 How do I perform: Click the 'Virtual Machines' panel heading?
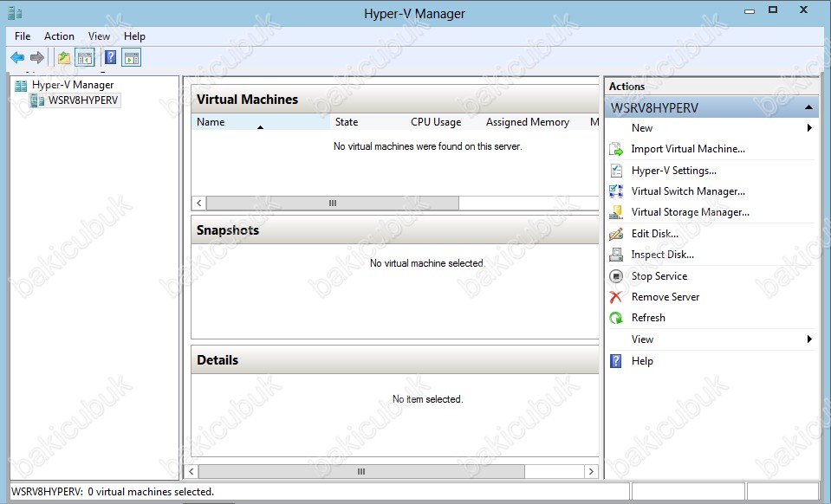(x=247, y=100)
